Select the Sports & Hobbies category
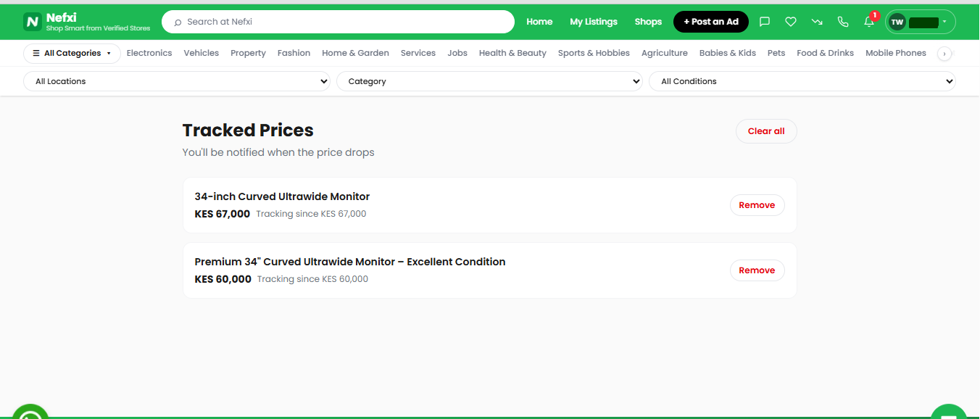Viewport: 980px width, 419px height. tap(594, 53)
